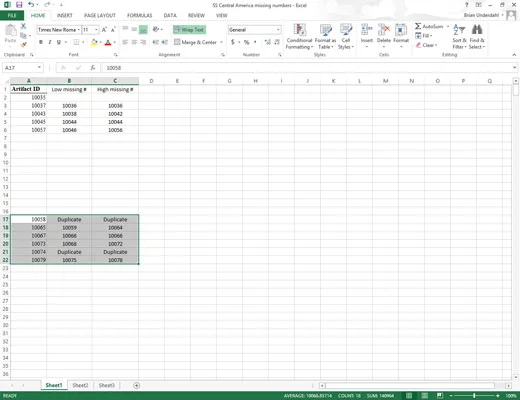Select cell B3 containing 10036
The height and width of the screenshot is (400, 520).
[69, 106]
